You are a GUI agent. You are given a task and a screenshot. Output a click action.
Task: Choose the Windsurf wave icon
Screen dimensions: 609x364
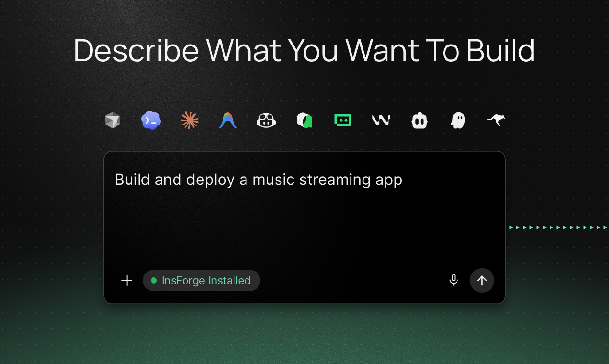point(381,120)
